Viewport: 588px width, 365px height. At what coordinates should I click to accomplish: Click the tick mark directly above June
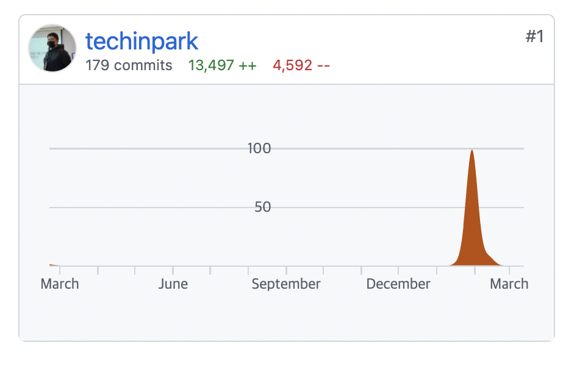coord(173,270)
